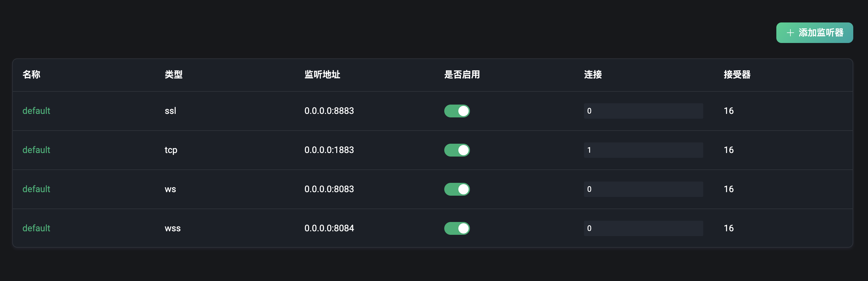The image size is (868, 281).
Task: Disable the ws listener toggle
Action: tap(457, 189)
